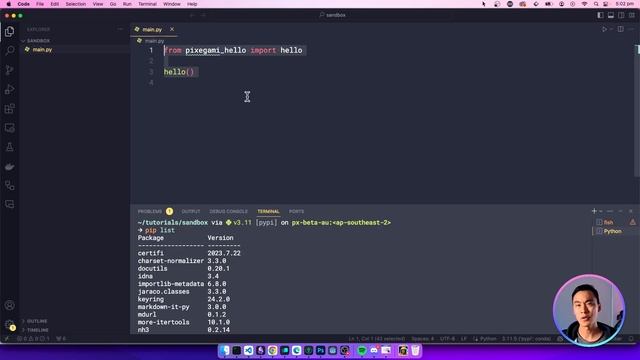Select the Python terminal session
Screen dimensions: 640x360
point(612,231)
